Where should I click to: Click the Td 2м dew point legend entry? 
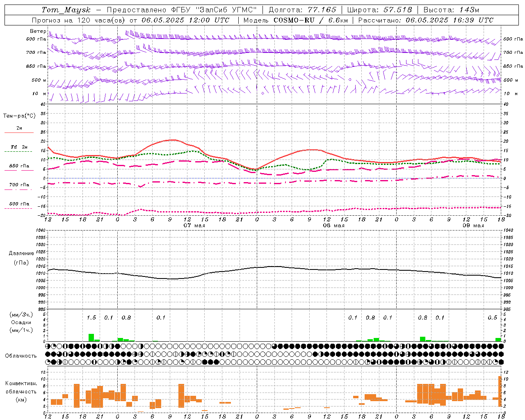pyautogui.click(x=19, y=147)
